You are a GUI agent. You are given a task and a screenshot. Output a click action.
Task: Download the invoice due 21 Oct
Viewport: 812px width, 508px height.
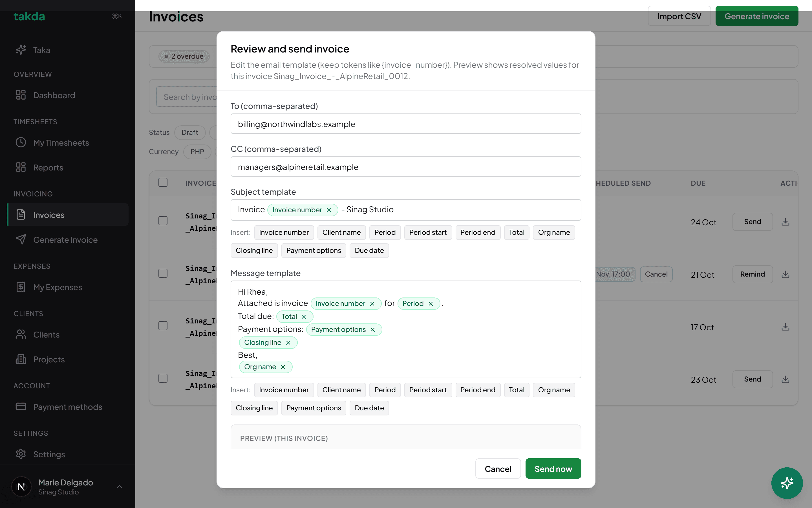(785, 275)
